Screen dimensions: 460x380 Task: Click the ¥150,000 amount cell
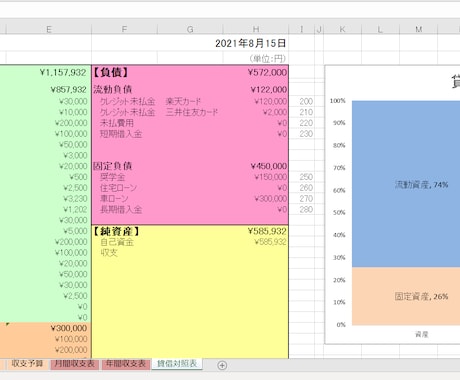(271, 177)
